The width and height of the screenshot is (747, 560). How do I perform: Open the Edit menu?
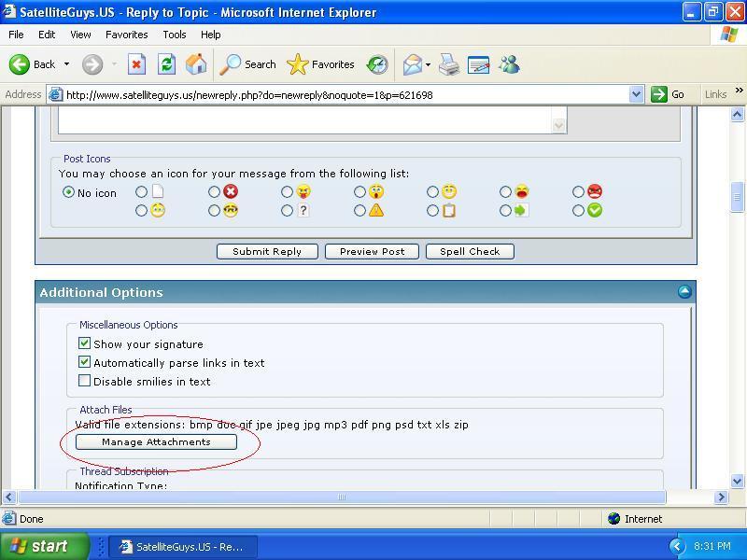pyautogui.click(x=47, y=35)
